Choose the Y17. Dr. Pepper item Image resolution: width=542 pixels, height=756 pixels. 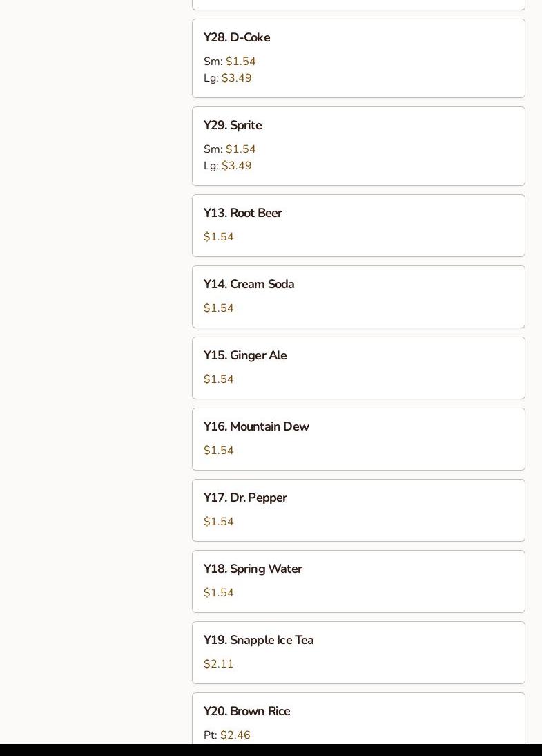click(x=245, y=498)
